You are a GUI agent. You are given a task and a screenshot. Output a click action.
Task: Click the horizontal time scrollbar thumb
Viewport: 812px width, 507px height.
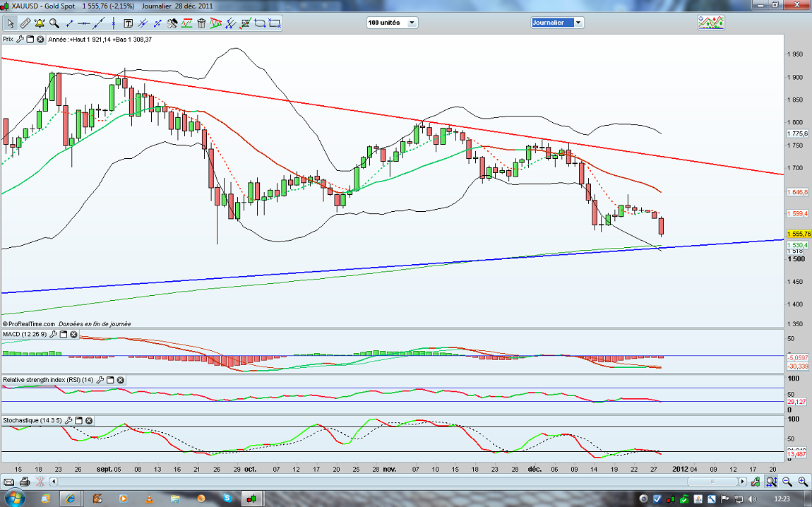(x=712, y=482)
